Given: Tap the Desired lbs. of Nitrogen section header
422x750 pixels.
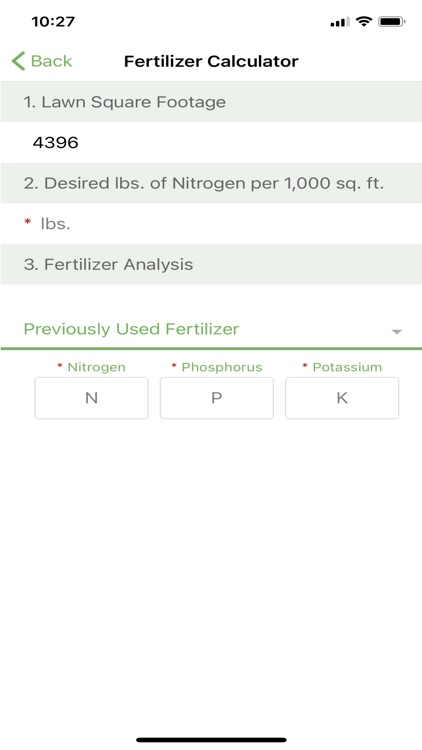Looking at the screenshot, I should (211, 183).
